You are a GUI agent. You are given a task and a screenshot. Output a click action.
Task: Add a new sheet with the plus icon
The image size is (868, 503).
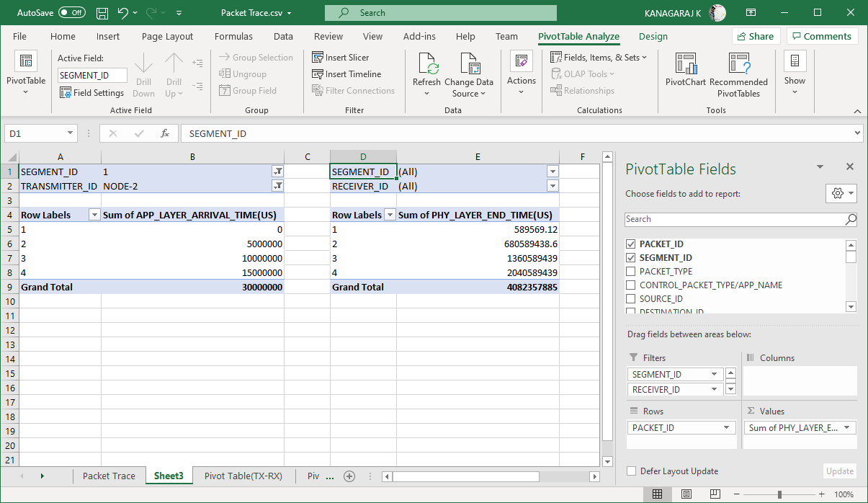(349, 476)
